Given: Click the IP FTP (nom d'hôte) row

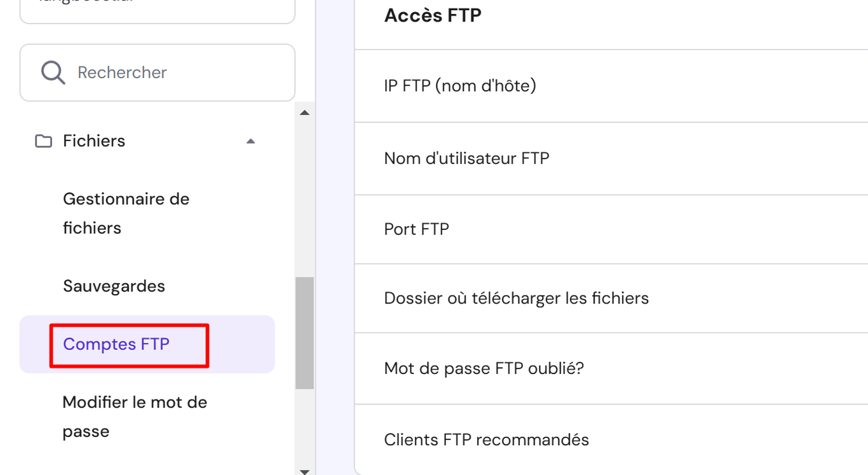Looking at the screenshot, I should point(460,86).
